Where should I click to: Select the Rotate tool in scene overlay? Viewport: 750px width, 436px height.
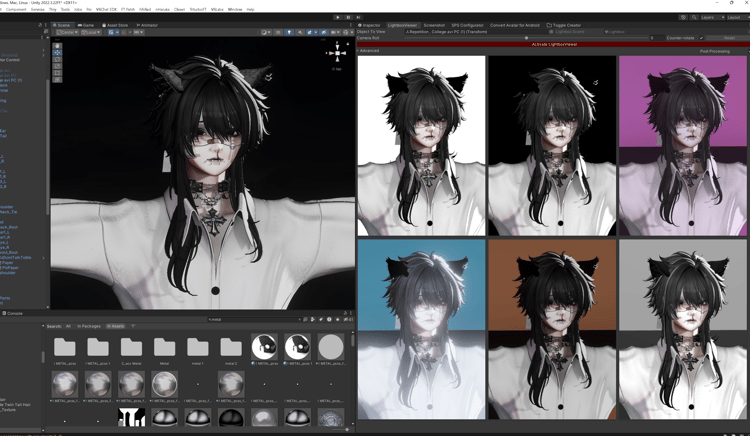57,60
